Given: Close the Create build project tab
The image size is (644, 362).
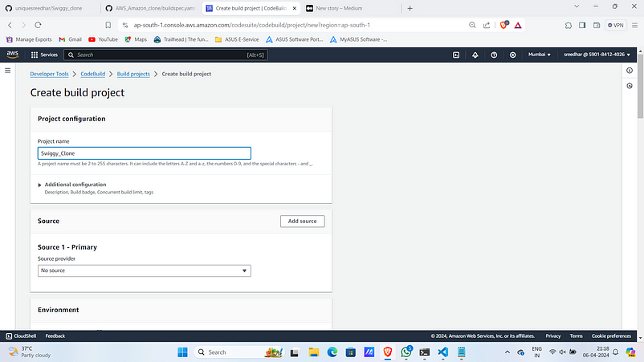Looking at the screenshot, I should (295, 8).
